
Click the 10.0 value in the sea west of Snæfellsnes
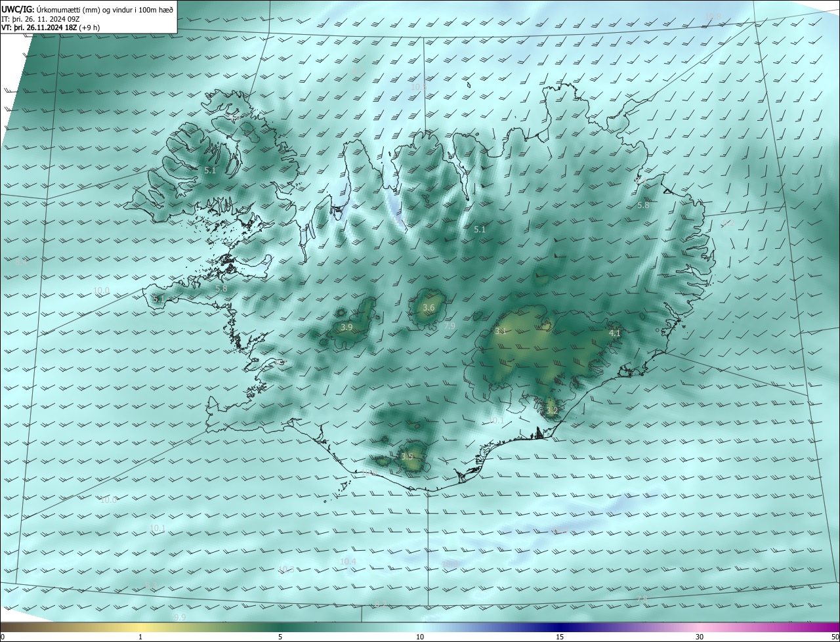click(x=101, y=291)
